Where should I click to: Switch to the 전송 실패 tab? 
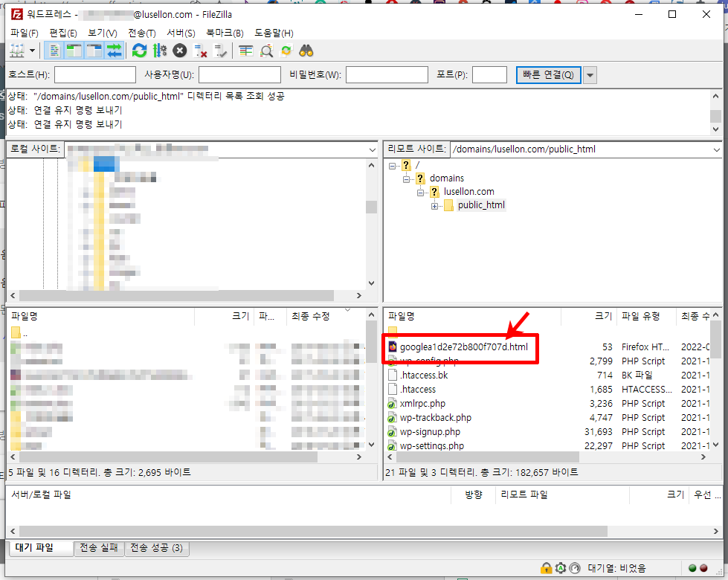point(99,548)
